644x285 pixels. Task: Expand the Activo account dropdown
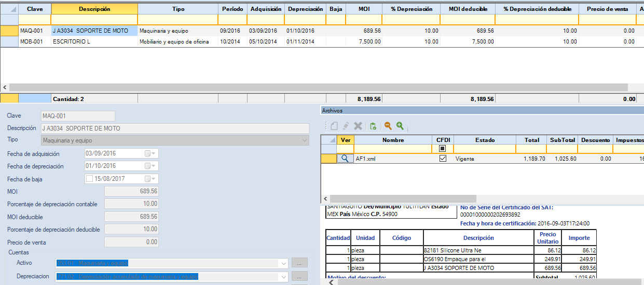[x=283, y=263]
